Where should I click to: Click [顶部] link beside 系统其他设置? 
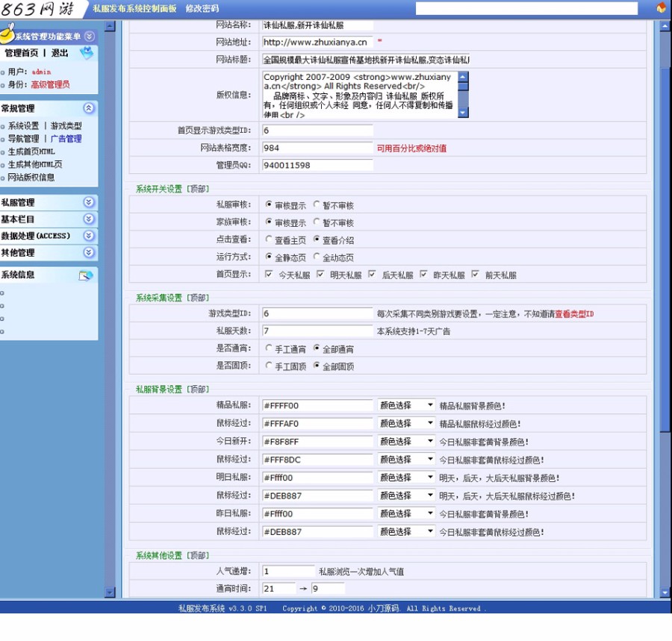pos(198,555)
